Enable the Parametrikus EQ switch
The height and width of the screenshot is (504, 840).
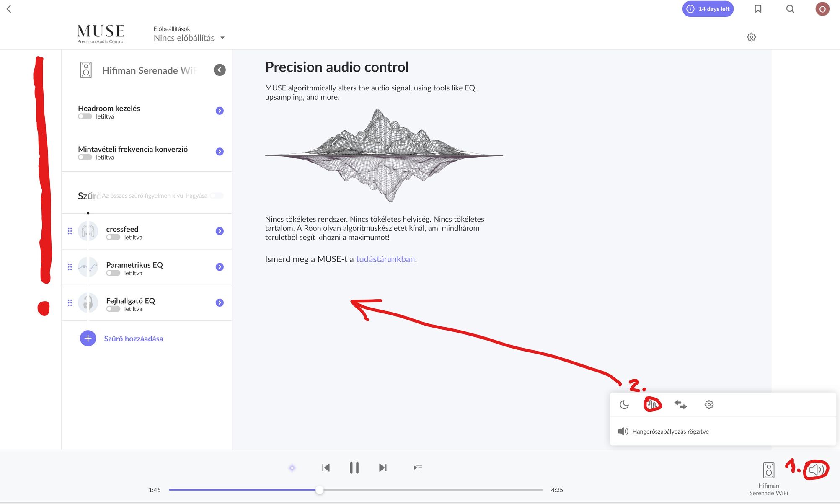[113, 273]
